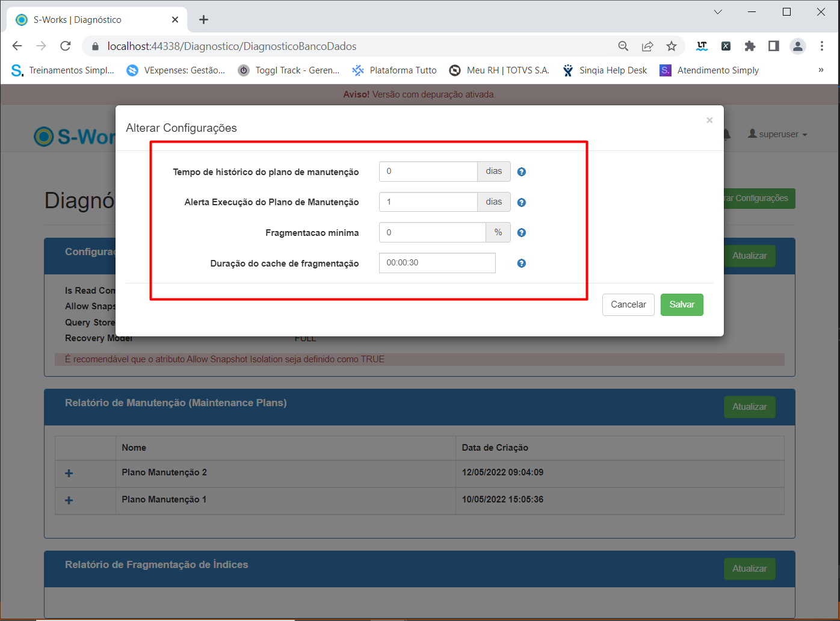
Task: Click help icon beside Alerta Execução field
Action: (522, 203)
